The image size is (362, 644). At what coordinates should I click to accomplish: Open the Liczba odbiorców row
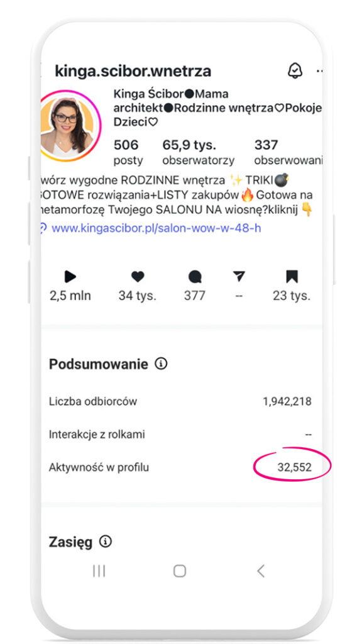[x=180, y=401]
